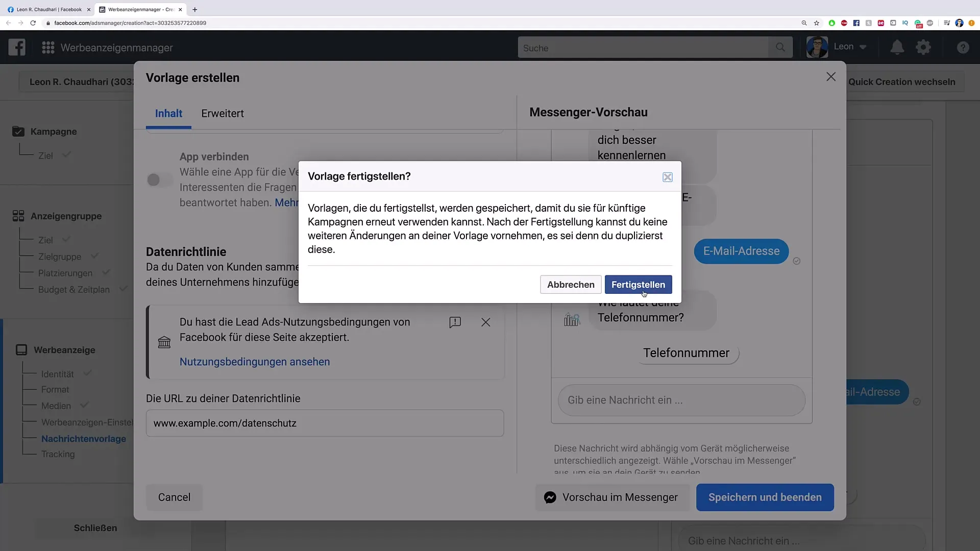The width and height of the screenshot is (980, 551).
Task: Click the browser address bar URL
Action: tap(130, 23)
